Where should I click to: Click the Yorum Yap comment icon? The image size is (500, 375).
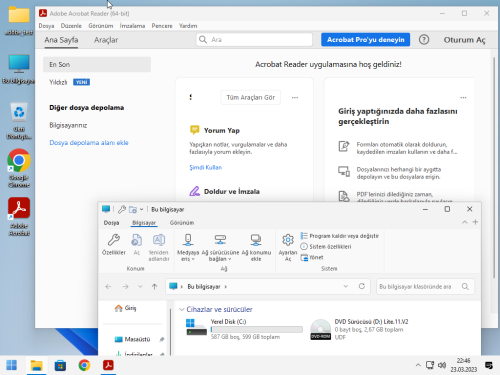194,130
